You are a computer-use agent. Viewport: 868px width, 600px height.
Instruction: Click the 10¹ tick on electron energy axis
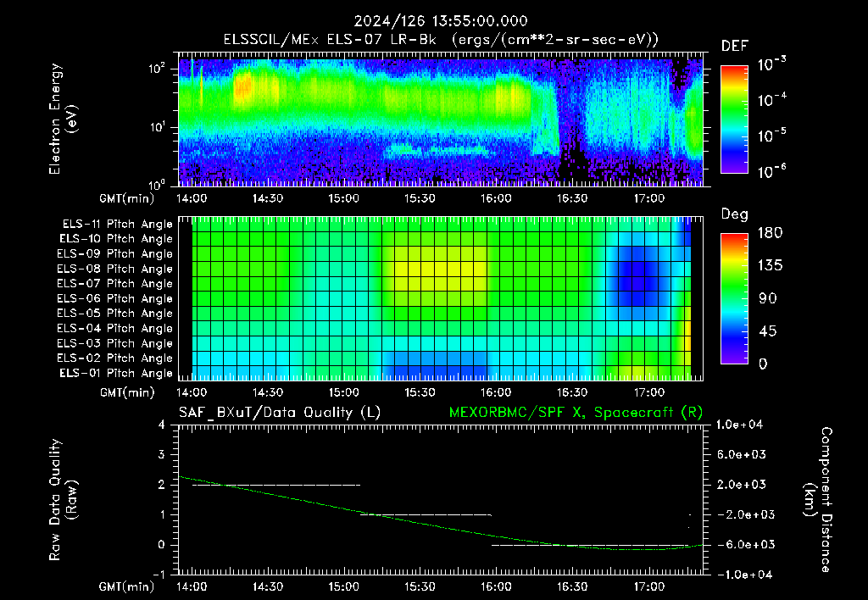point(157,127)
